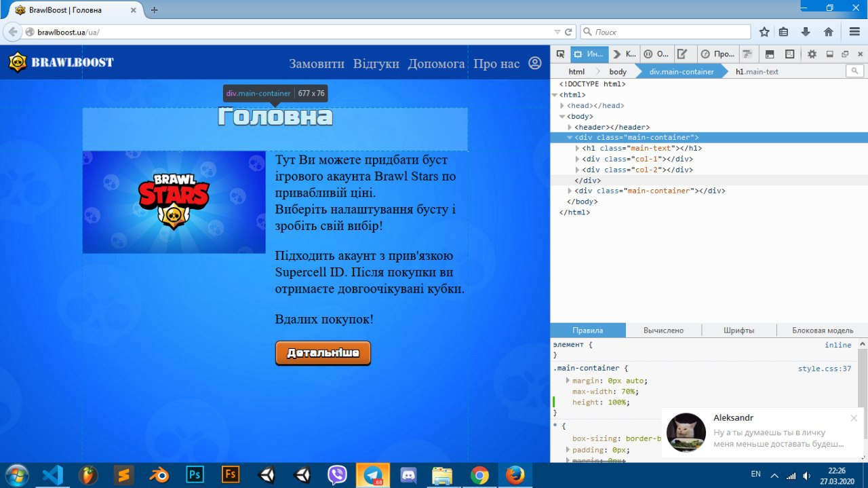Open Sublime Text from taskbar
The height and width of the screenshot is (488, 868).
[x=123, y=475]
